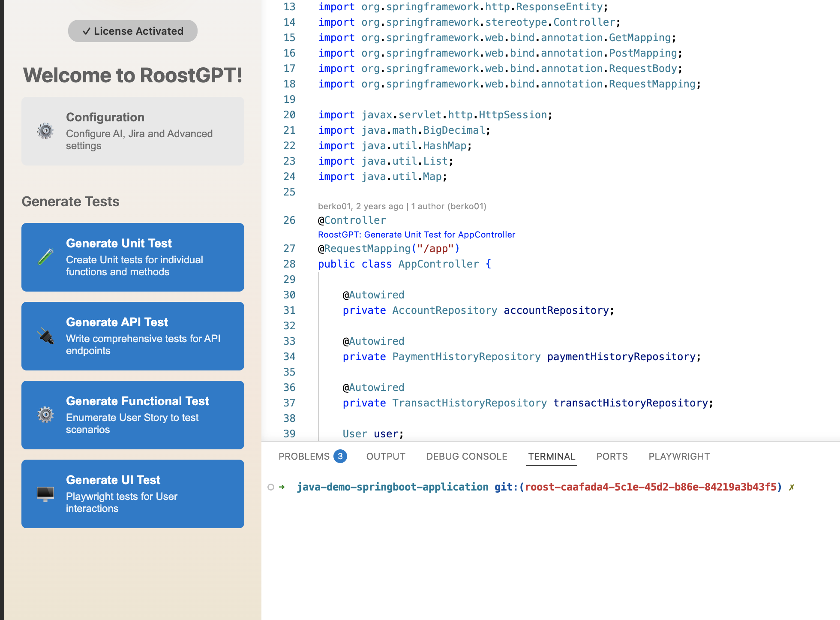The width and height of the screenshot is (840, 620).
Task: Click the Problems count badge showing 3
Action: [340, 456]
